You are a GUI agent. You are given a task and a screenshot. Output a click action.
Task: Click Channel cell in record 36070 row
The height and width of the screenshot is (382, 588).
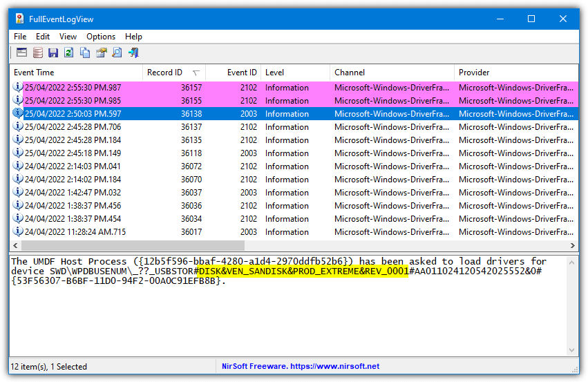point(392,179)
